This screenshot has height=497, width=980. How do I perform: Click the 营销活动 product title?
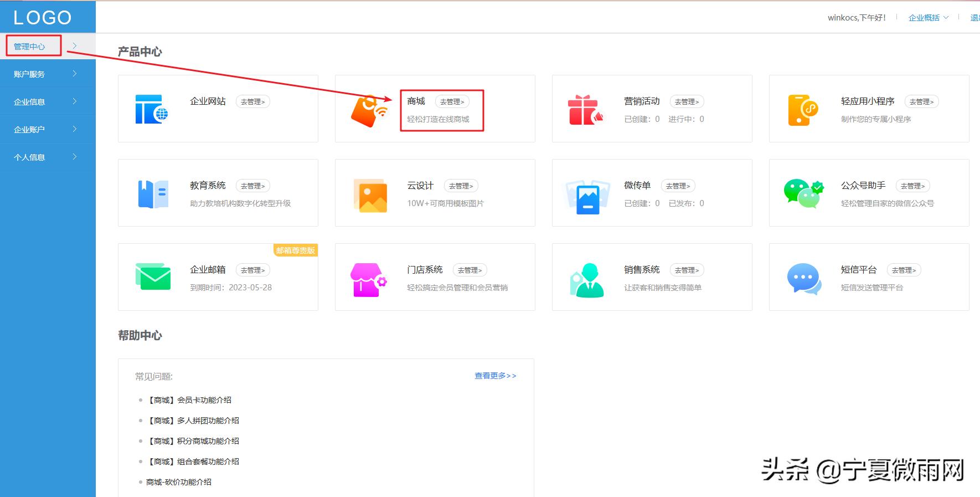pyautogui.click(x=642, y=101)
